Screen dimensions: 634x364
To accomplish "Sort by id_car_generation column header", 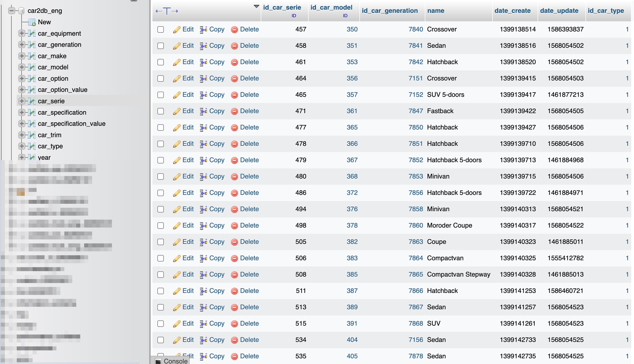I will coord(390,11).
